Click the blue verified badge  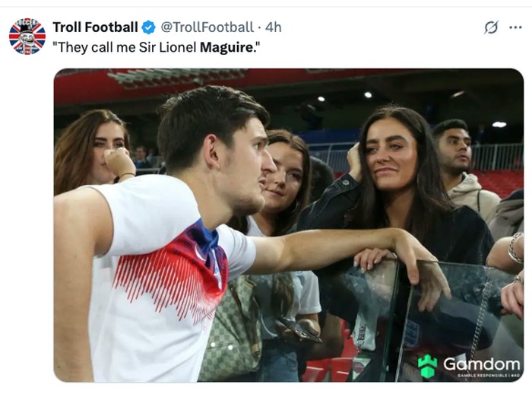point(148,27)
